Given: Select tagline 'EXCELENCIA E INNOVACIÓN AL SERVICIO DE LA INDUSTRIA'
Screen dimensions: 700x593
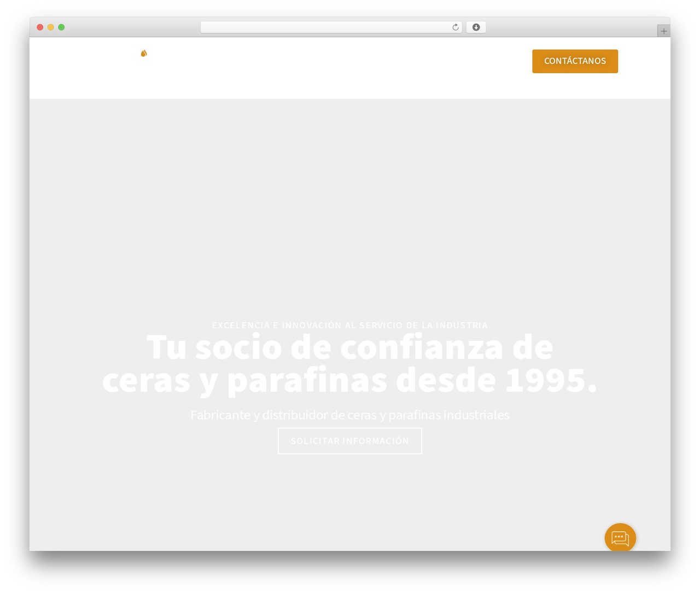Looking at the screenshot, I should click(x=350, y=325).
